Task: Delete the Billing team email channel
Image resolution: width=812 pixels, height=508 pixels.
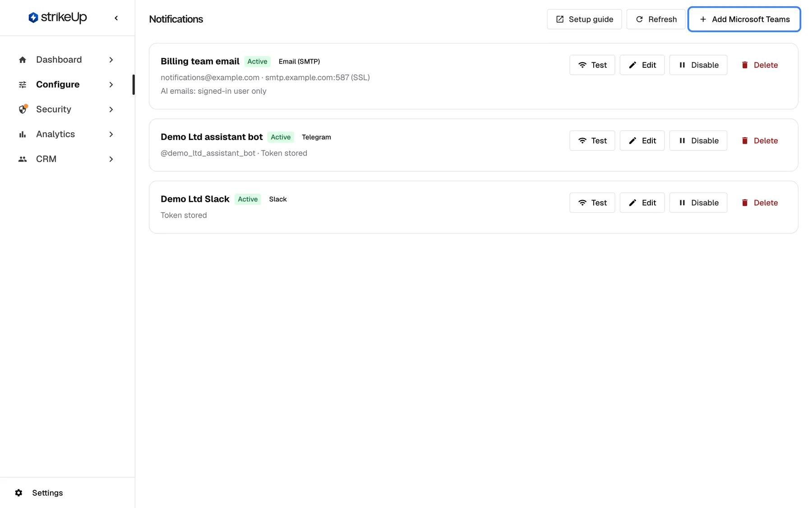Action: 760,65
